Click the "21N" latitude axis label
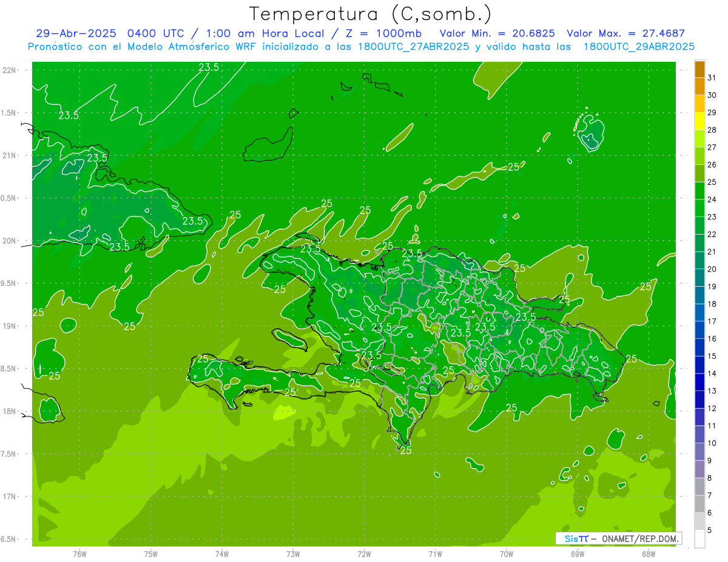The width and height of the screenshot is (728, 562). (10, 156)
